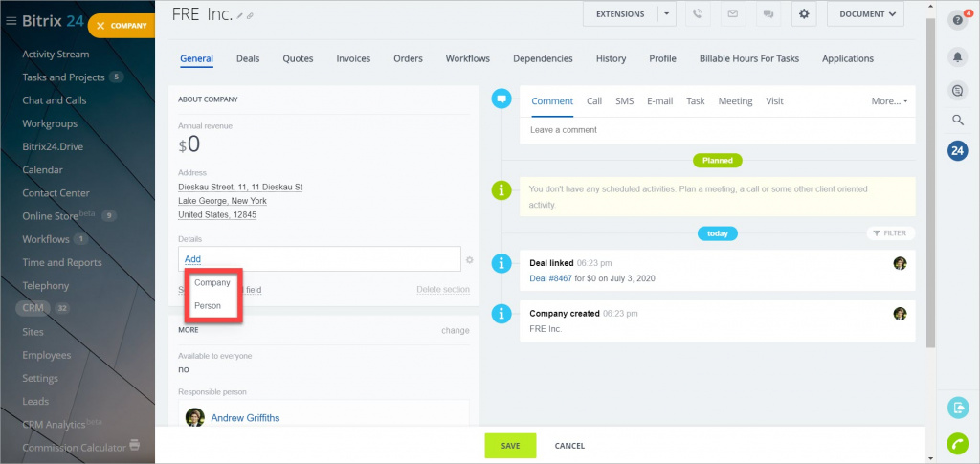The width and height of the screenshot is (980, 464).
Task: Click the Add link in Details
Action: click(x=192, y=259)
